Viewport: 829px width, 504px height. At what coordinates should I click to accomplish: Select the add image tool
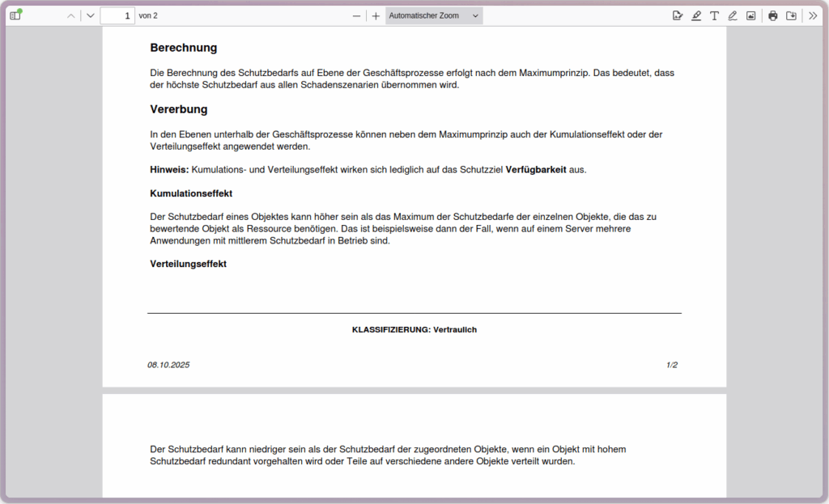[750, 15]
